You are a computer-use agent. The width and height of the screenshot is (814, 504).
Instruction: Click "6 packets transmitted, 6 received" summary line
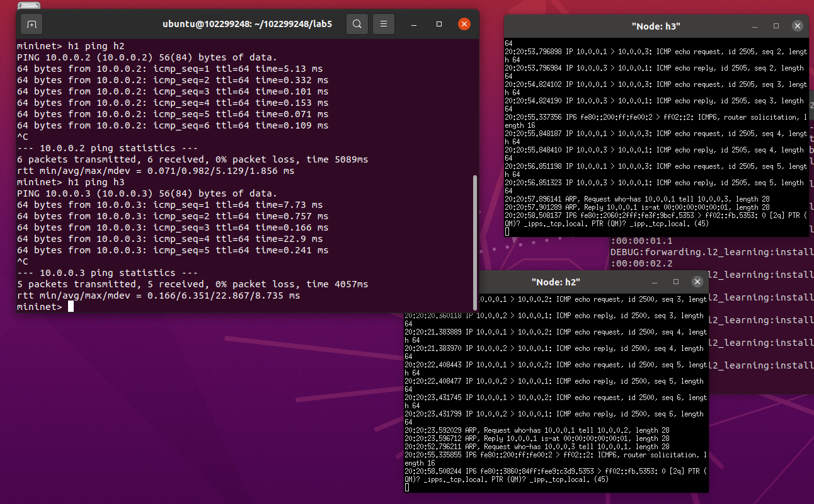coord(193,159)
